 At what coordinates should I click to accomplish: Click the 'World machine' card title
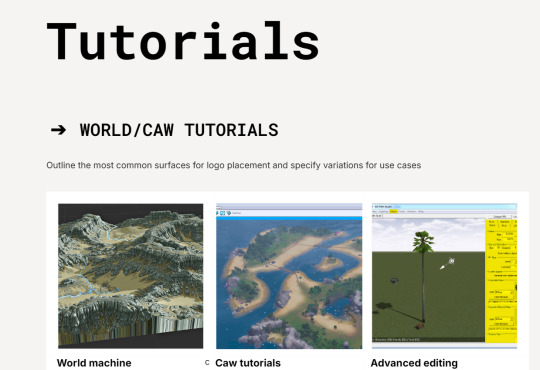pos(94,363)
